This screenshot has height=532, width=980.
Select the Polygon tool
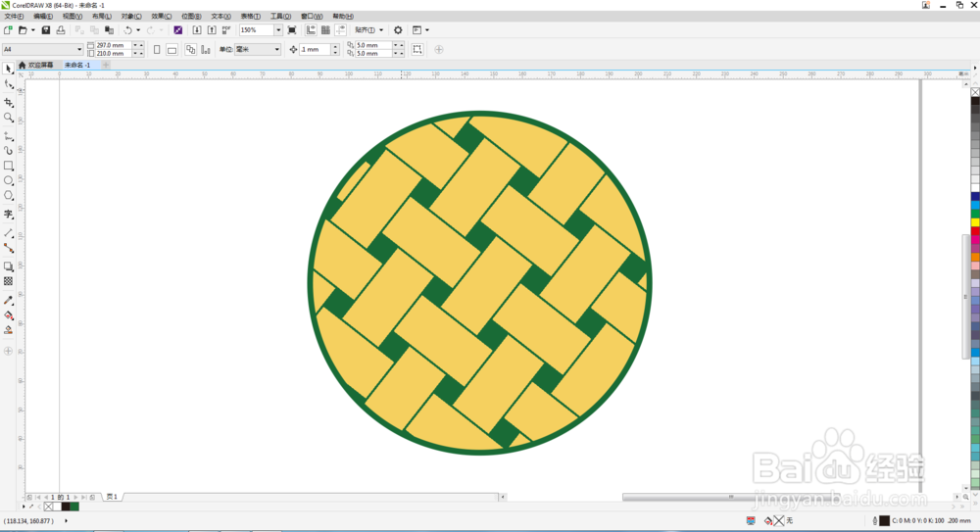pyautogui.click(x=8, y=196)
